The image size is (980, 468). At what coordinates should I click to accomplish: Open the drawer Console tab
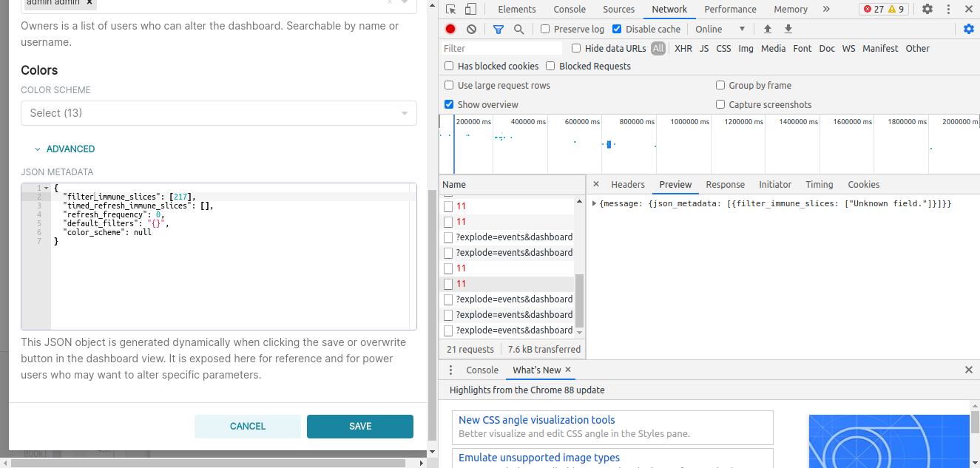482,370
